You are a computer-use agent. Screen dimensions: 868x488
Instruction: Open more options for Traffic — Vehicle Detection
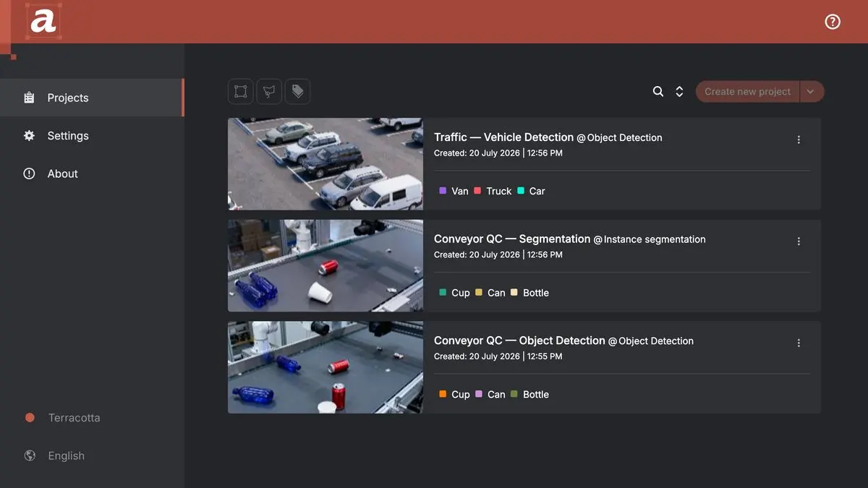(x=799, y=140)
